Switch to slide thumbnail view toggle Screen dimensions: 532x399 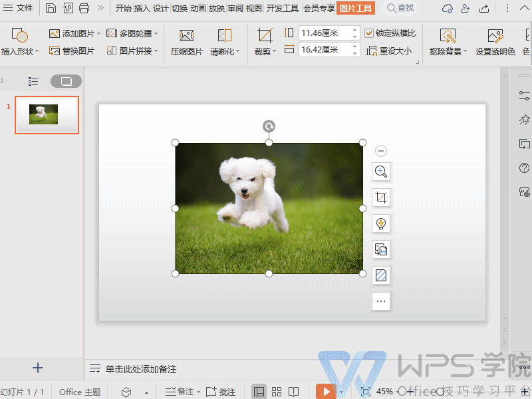tap(66, 81)
